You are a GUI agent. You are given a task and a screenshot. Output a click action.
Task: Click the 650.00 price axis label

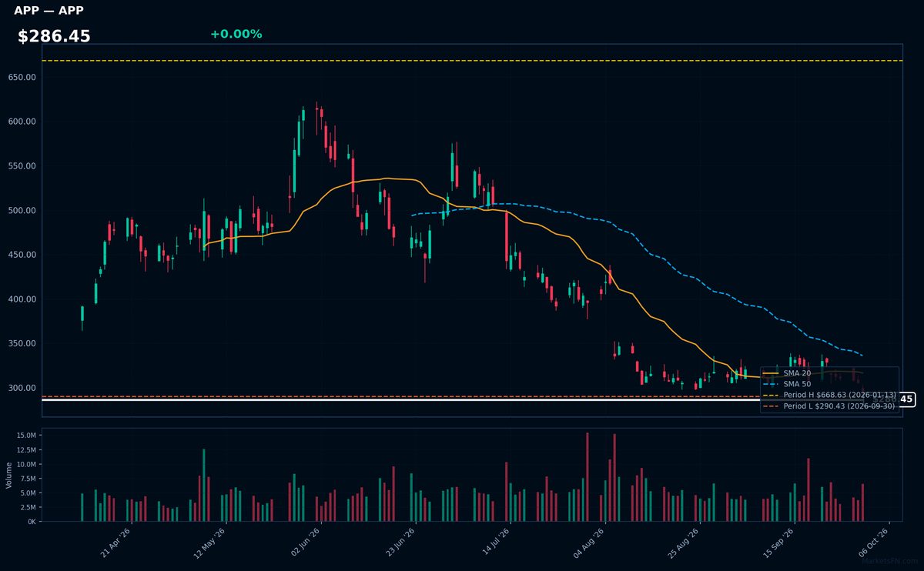pyautogui.click(x=22, y=77)
